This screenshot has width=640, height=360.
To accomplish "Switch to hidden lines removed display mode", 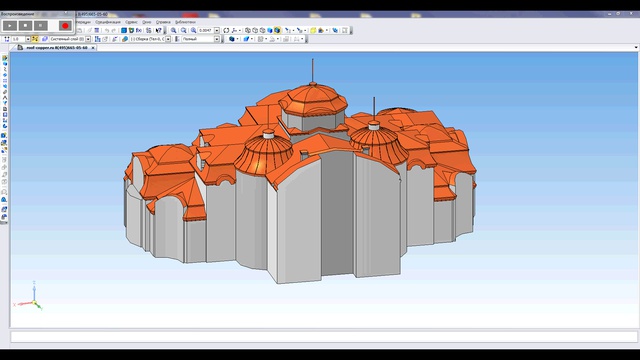I will tap(255, 30).
